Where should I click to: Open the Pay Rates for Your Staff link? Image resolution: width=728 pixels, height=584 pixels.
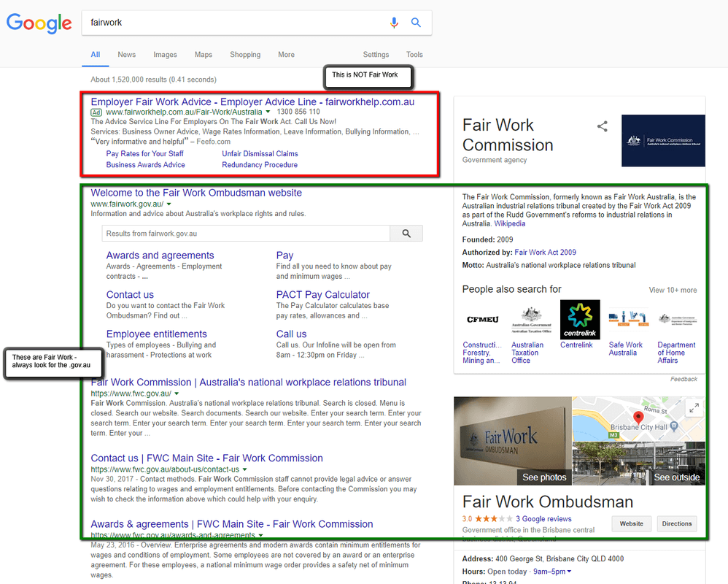(x=145, y=154)
